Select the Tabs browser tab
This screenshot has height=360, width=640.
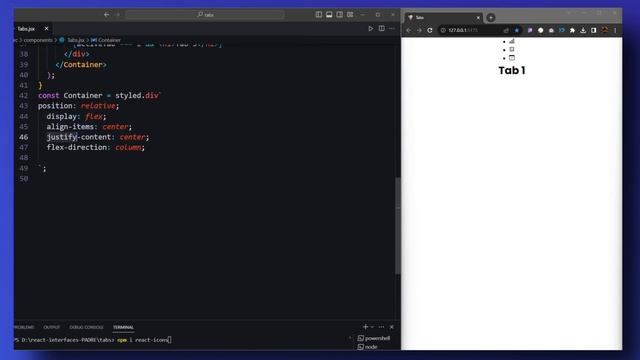[x=443, y=18]
